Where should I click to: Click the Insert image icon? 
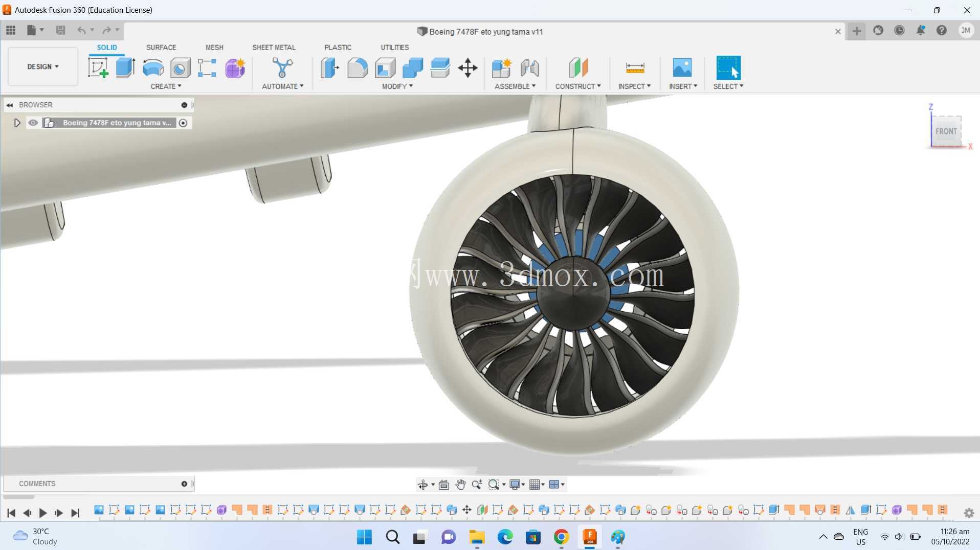[682, 67]
